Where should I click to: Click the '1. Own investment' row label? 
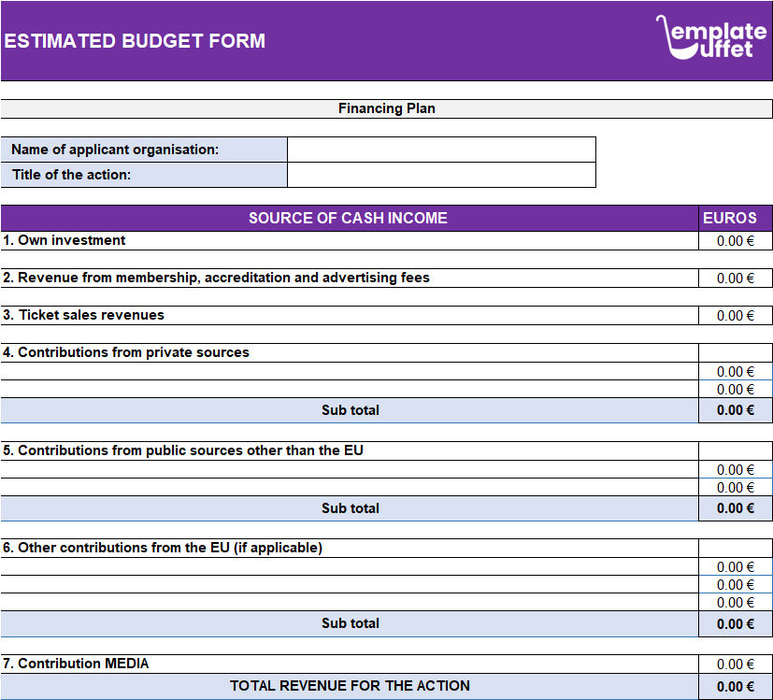(64, 240)
